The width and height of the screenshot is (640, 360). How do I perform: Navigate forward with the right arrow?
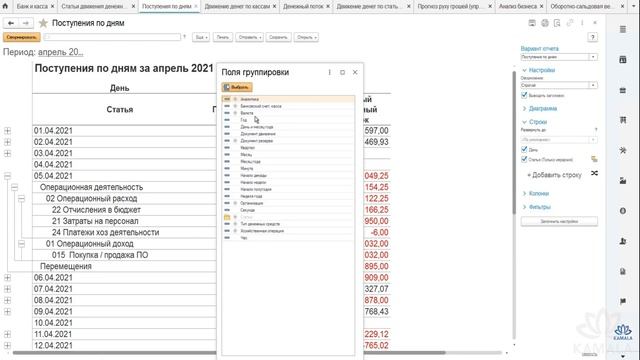[x=25, y=23]
